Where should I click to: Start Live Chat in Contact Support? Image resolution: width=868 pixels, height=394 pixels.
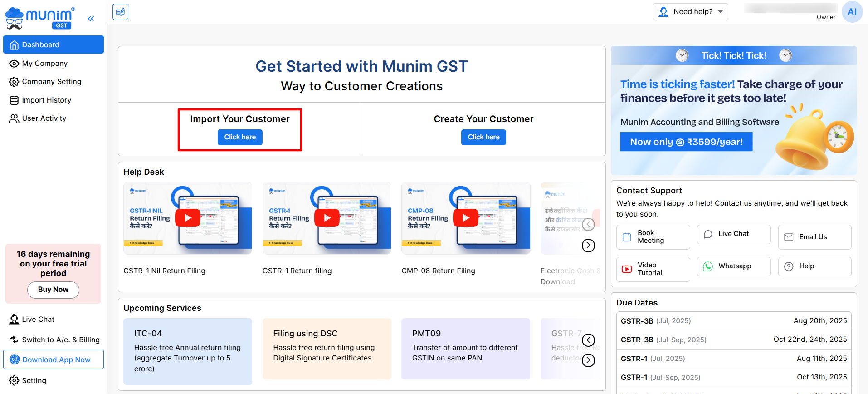[x=734, y=234]
